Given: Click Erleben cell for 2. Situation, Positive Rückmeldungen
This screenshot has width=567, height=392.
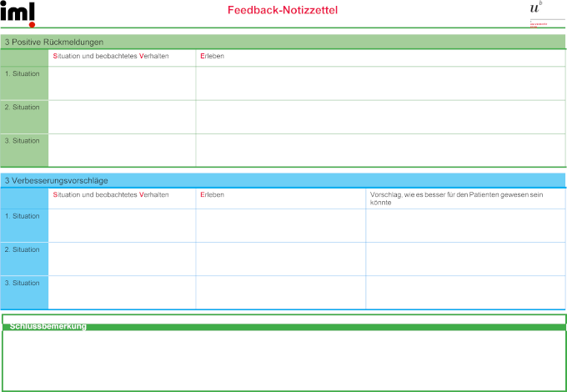Looking at the screenshot, I should click(x=381, y=117).
